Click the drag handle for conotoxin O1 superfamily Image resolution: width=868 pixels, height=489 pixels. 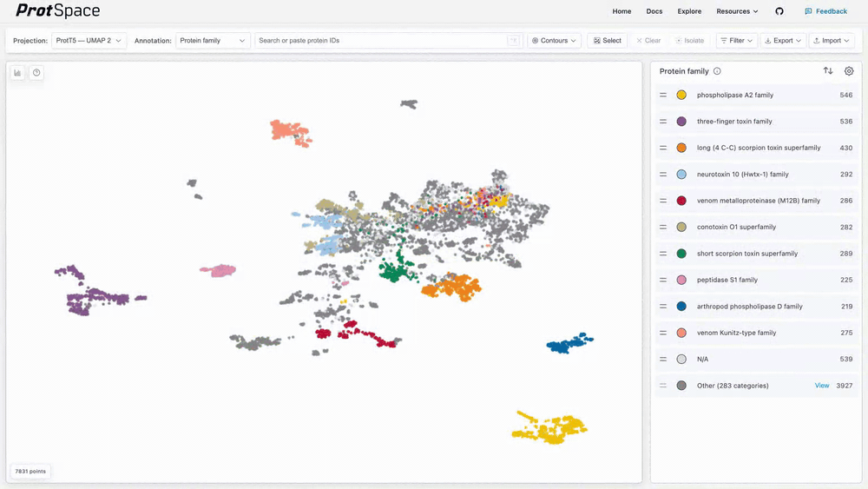tap(663, 227)
